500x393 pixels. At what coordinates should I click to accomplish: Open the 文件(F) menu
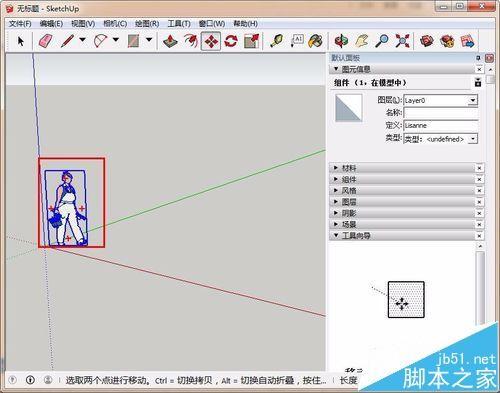click(20, 24)
